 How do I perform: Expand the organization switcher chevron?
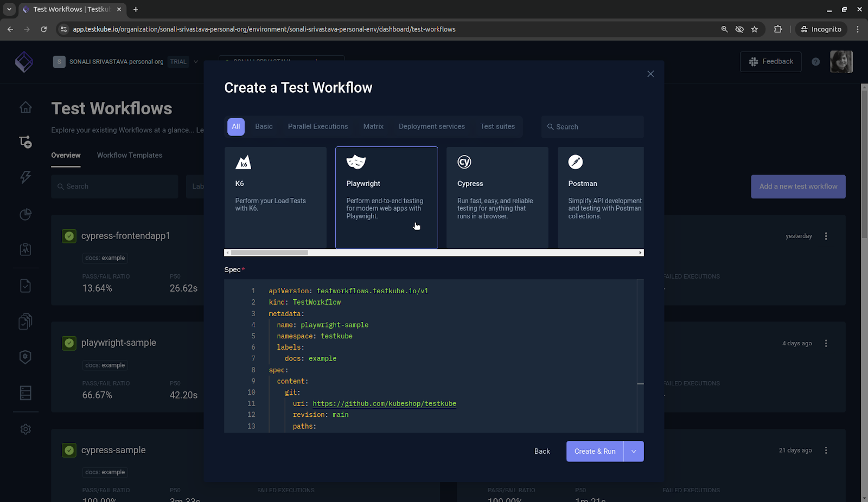(x=196, y=62)
